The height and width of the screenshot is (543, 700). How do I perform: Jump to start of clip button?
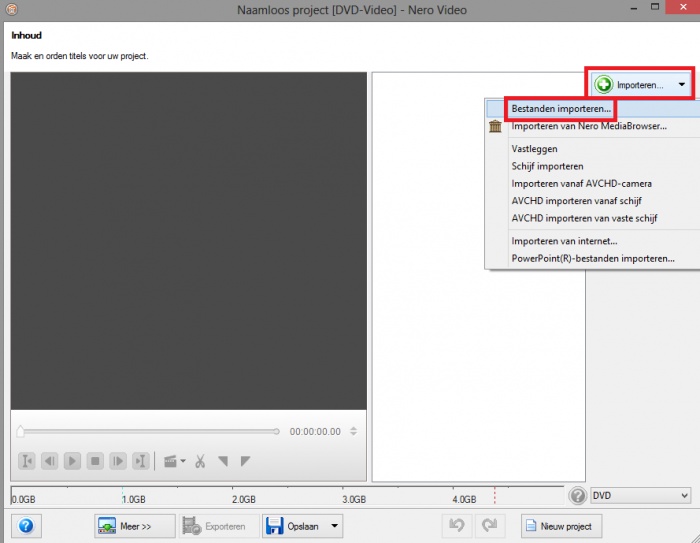click(27, 461)
